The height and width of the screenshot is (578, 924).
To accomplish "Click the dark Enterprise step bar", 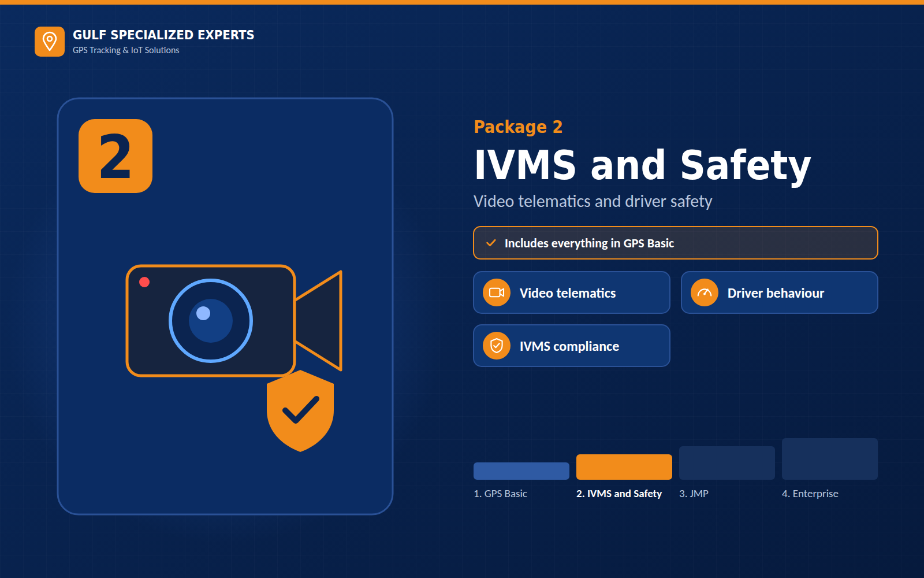I will tap(830, 459).
